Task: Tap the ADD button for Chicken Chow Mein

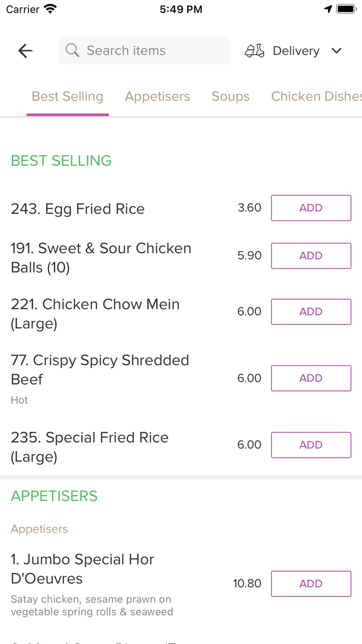Action: pos(311,312)
